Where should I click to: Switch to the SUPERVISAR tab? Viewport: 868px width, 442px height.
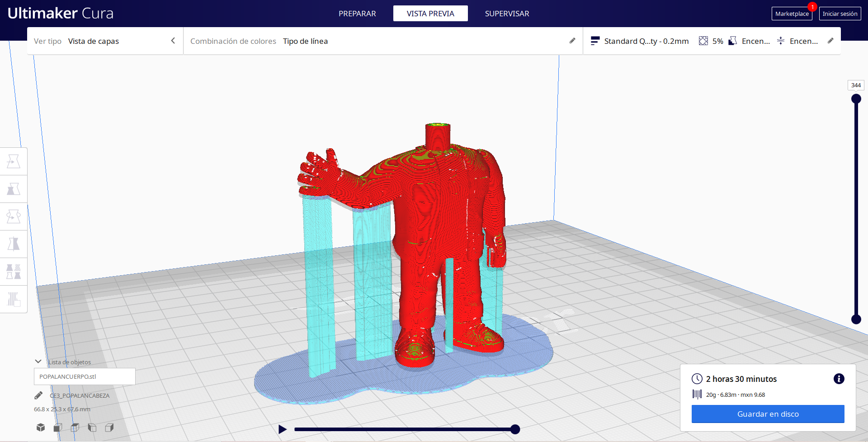tap(507, 14)
